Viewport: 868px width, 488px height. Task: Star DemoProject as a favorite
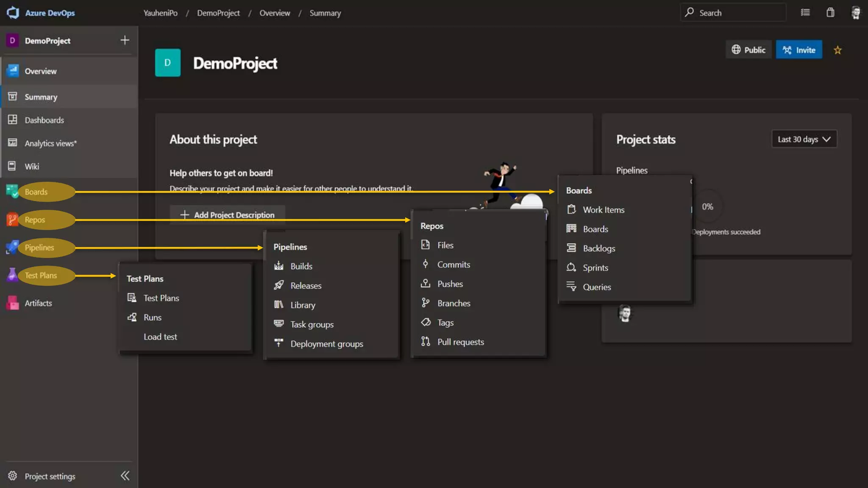tap(837, 50)
